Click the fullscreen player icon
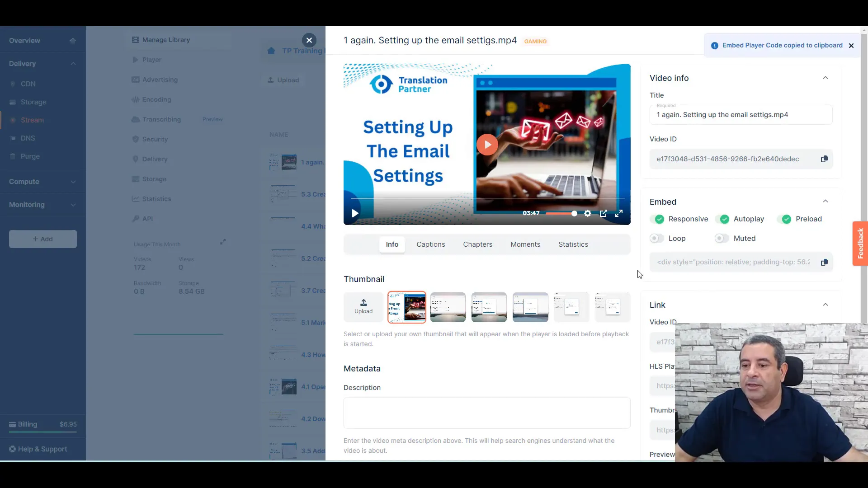This screenshot has height=488, width=868. click(619, 213)
